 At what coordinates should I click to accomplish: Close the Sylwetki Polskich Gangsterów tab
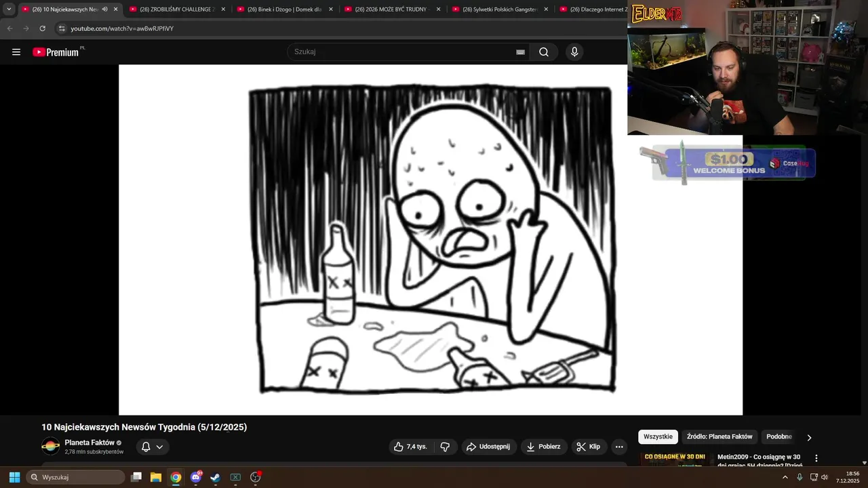click(546, 9)
